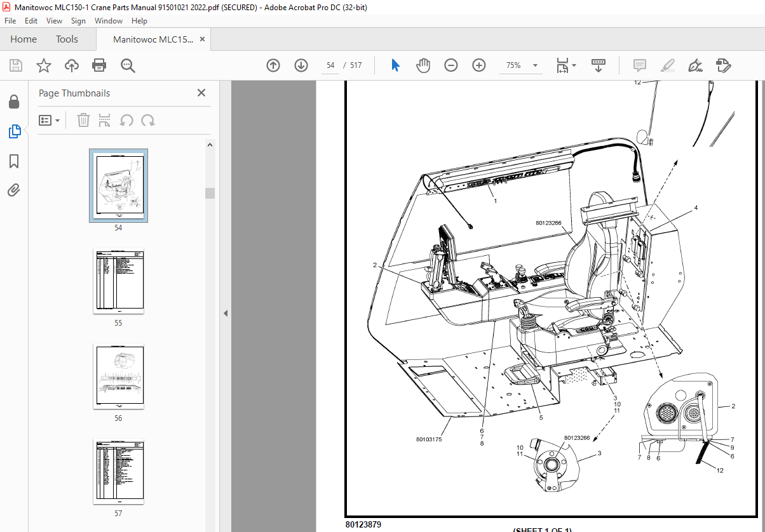765x532 pixels.
Task: Open the Sign menu
Action: coord(78,21)
